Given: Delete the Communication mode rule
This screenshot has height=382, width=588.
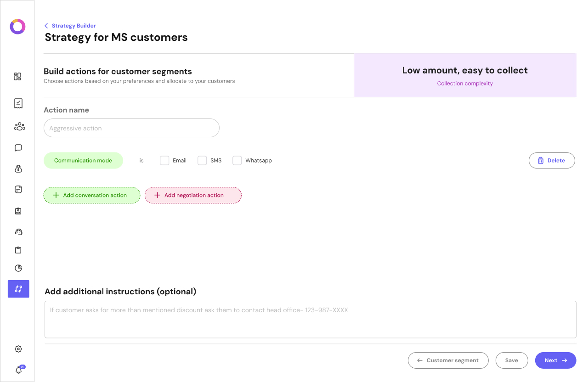Looking at the screenshot, I should click(552, 160).
